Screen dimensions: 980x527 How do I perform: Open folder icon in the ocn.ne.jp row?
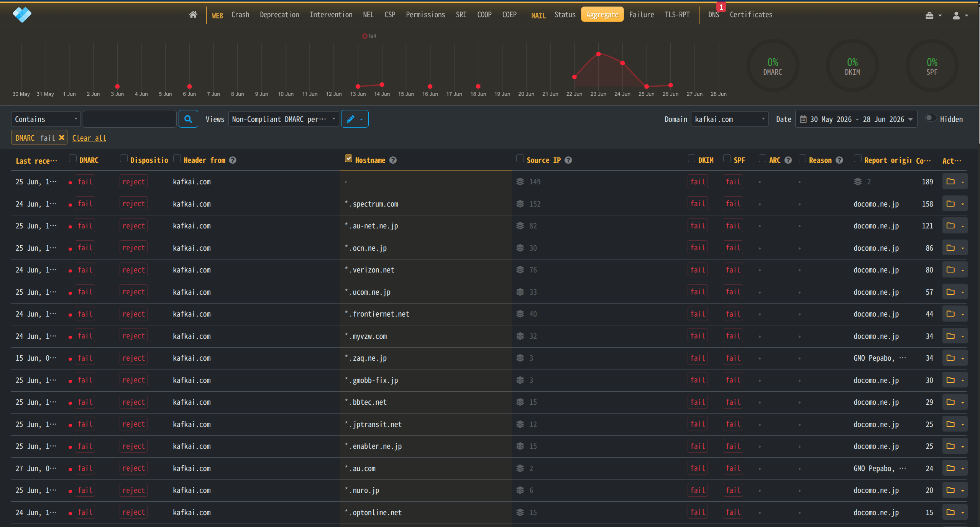pos(950,248)
